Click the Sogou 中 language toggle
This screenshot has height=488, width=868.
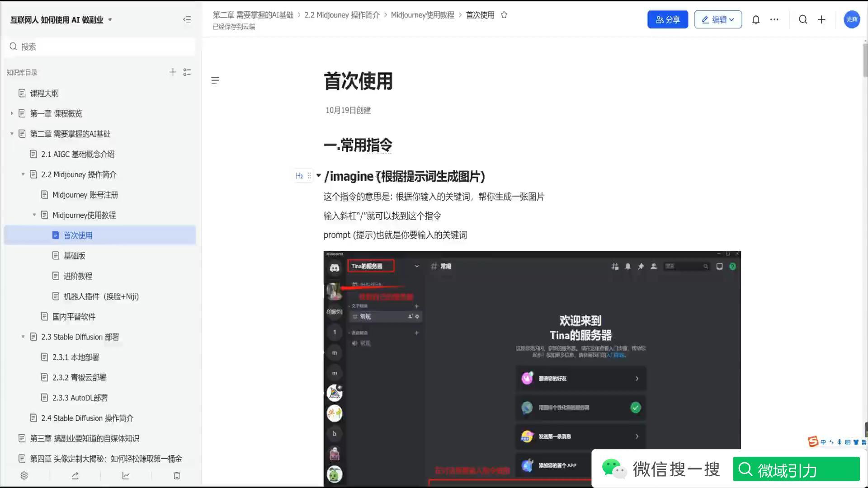823,442
